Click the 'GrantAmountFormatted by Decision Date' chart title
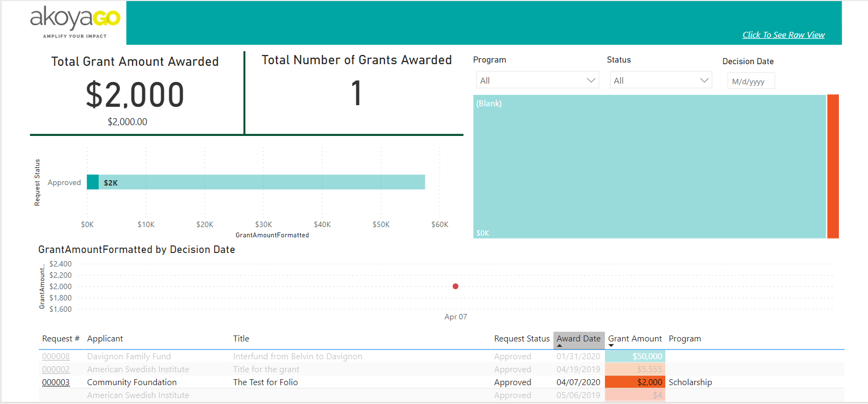Viewport: 868px width, 404px height. click(x=136, y=250)
